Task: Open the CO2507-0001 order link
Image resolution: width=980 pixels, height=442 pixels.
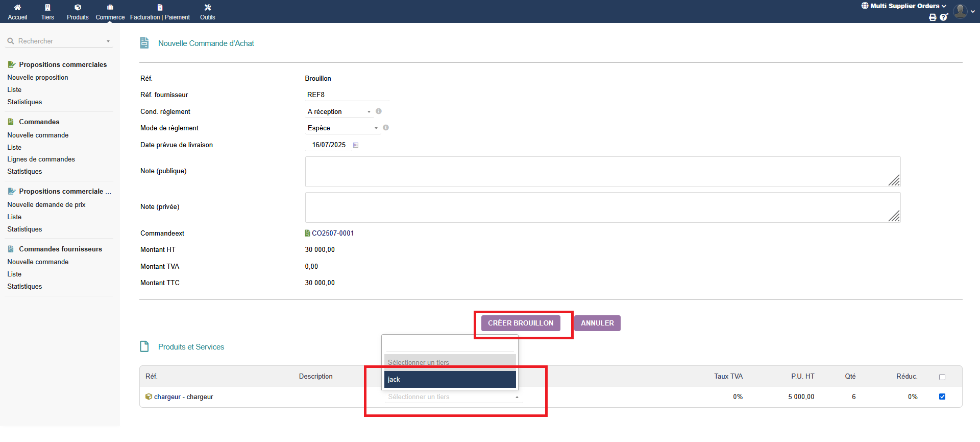Action: 332,234
